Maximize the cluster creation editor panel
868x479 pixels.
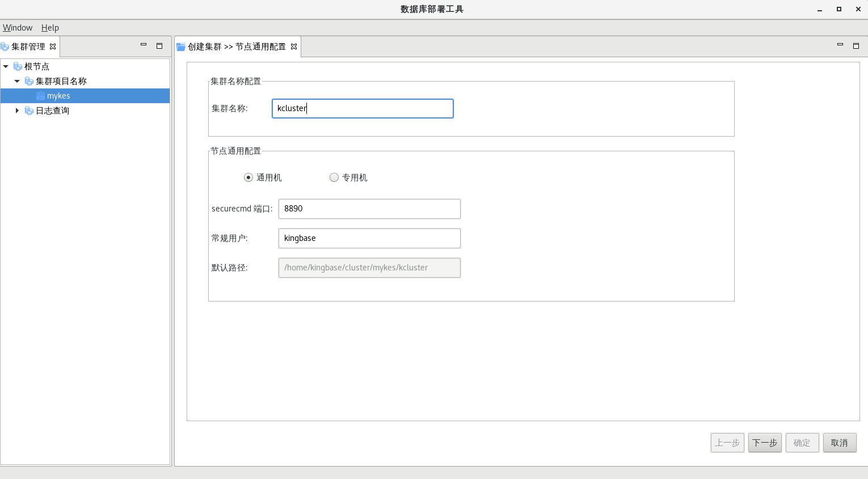click(x=856, y=45)
